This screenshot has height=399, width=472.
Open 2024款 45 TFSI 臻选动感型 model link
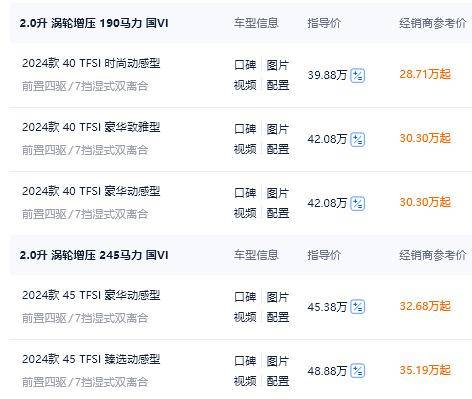pyautogui.click(x=91, y=359)
